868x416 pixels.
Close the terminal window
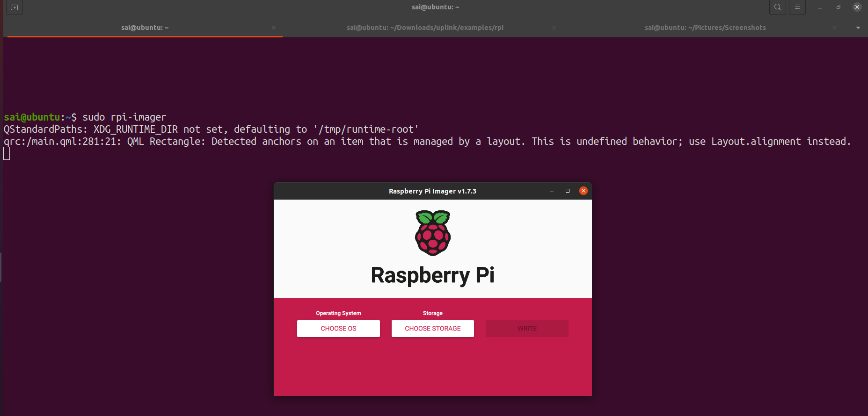pos(857,7)
